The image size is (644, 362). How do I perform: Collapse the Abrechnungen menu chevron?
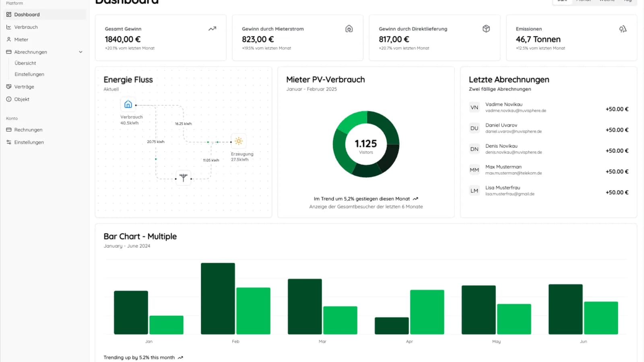80,52
